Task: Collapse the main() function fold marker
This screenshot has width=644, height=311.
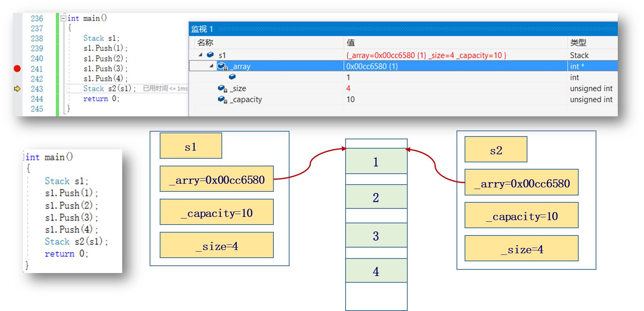Action: [63, 18]
